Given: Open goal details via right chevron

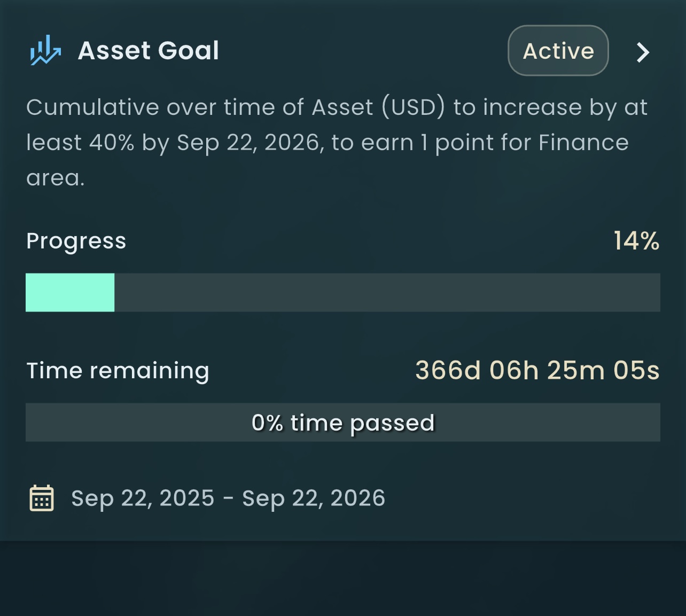Looking at the screenshot, I should click(643, 52).
